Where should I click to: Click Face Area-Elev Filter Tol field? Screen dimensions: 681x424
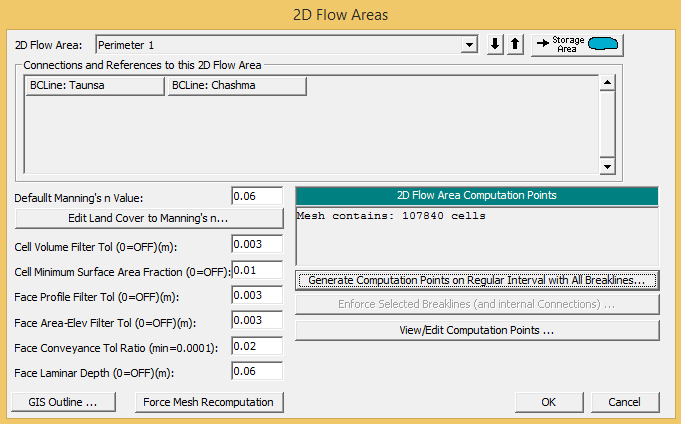(x=257, y=320)
